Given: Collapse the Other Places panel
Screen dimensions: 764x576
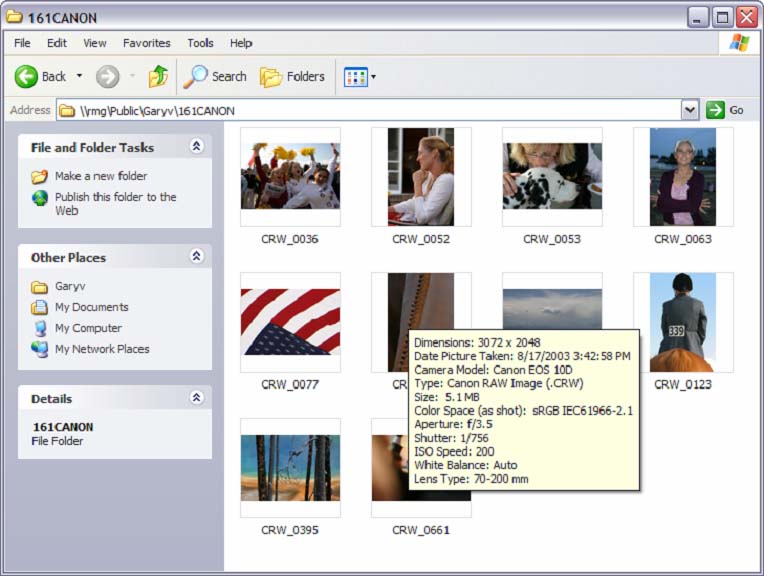Looking at the screenshot, I should [196, 257].
